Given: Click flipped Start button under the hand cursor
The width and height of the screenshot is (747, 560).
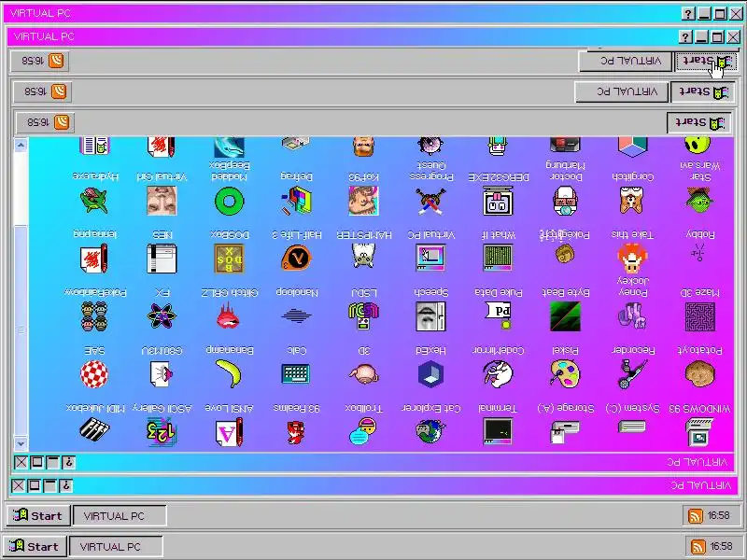Looking at the screenshot, I should 706,62.
